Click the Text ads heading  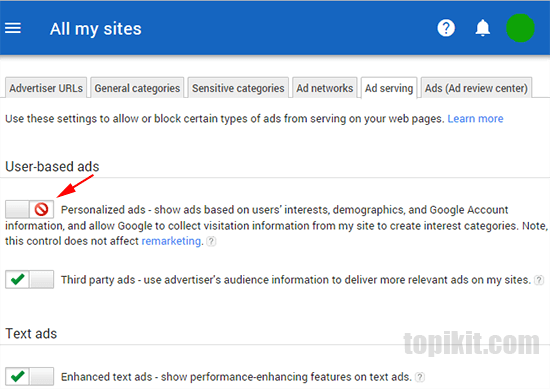31,334
